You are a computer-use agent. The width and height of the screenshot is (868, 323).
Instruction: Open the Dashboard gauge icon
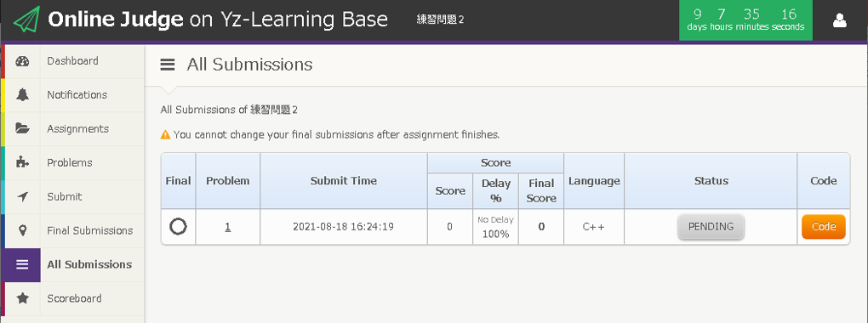point(22,61)
